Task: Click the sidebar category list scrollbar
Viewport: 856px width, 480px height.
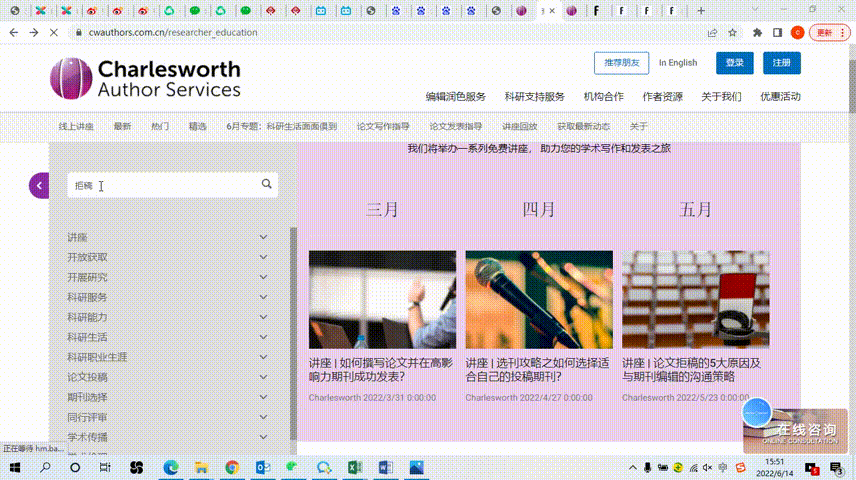Action: [293, 334]
